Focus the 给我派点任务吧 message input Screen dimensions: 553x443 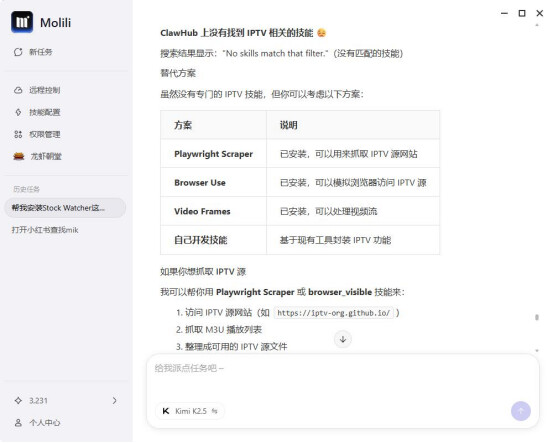343,377
